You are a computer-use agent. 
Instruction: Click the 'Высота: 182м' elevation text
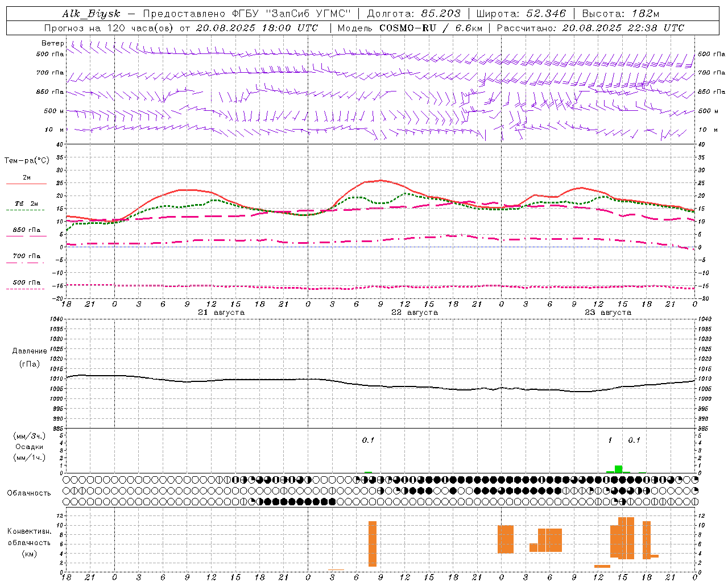click(x=621, y=14)
